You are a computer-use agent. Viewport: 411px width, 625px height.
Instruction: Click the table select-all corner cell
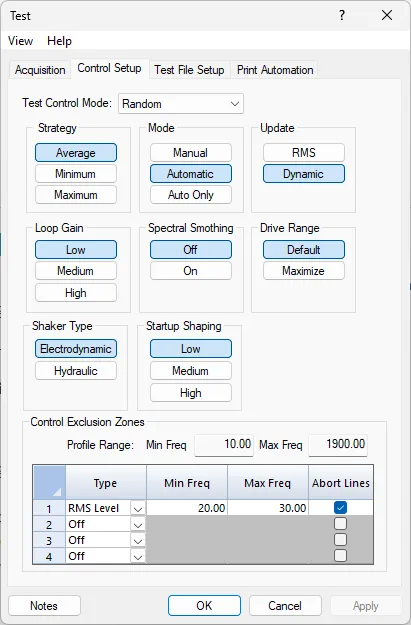pos(49,482)
